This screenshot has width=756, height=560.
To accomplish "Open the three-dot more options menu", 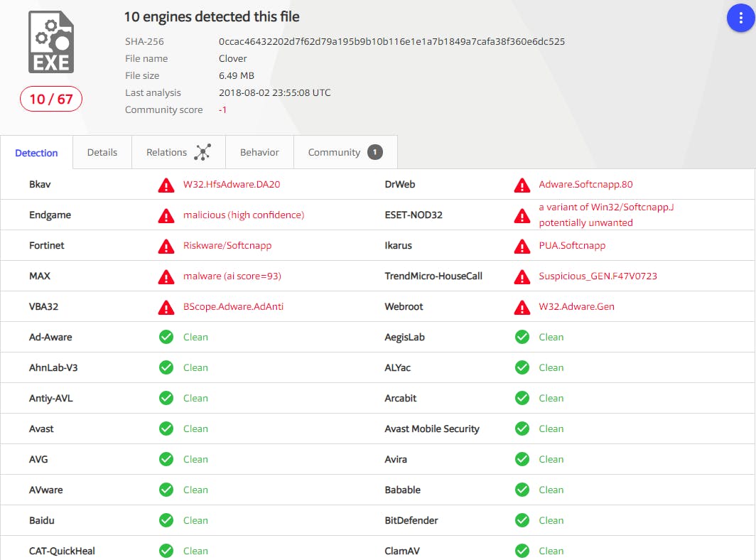I will pyautogui.click(x=740, y=18).
